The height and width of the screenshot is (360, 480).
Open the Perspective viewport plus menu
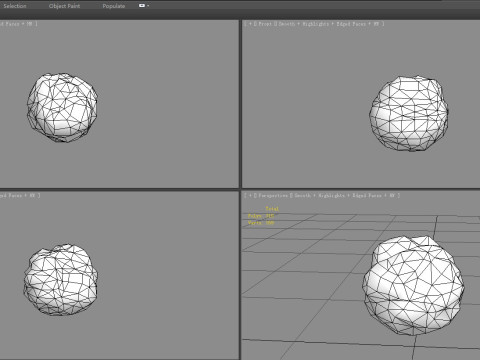point(250,196)
